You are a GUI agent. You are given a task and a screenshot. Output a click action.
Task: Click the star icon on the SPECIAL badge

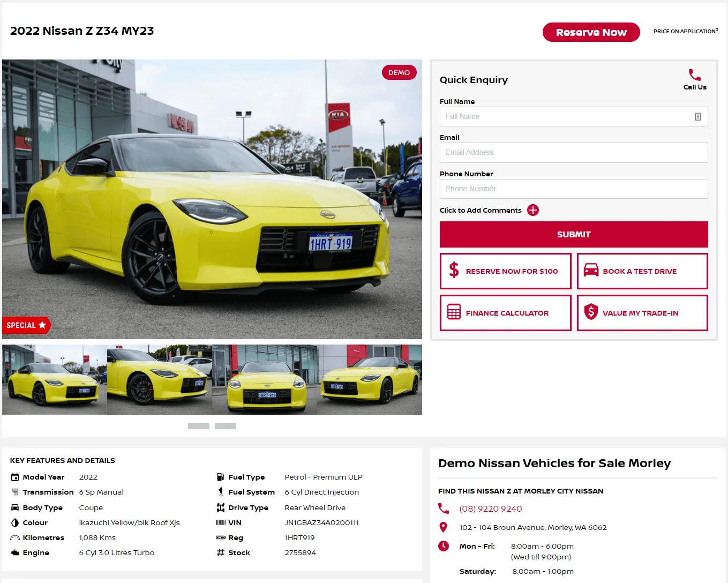[x=42, y=325]
